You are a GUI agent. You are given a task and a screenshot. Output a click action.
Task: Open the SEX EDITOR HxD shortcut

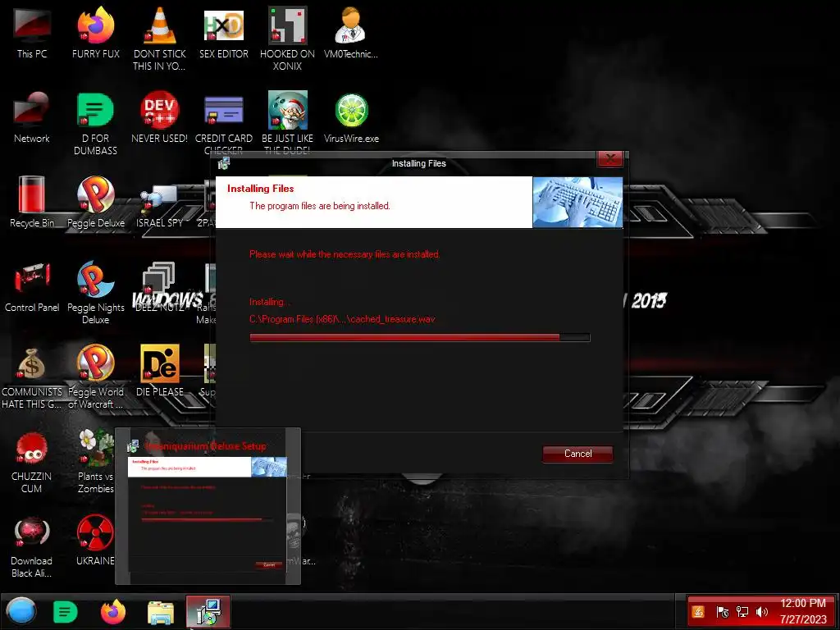tap(224, 32)
